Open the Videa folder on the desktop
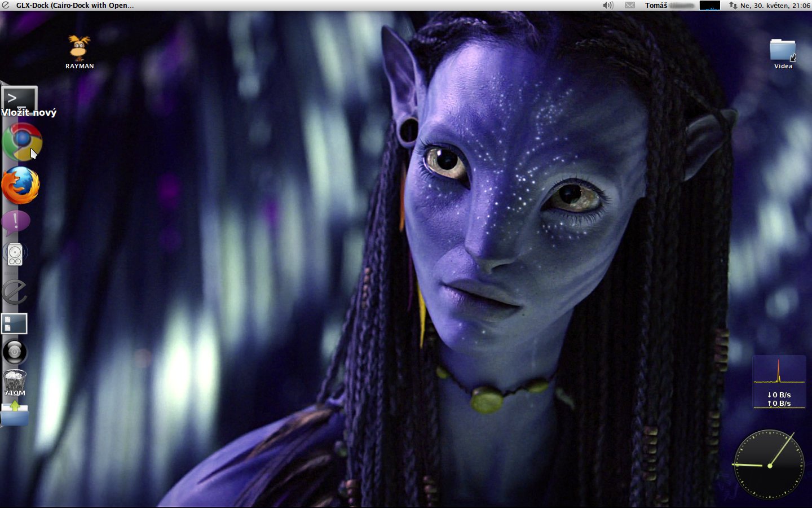Viewport: 812px width, 508px height. pos(783,54)
